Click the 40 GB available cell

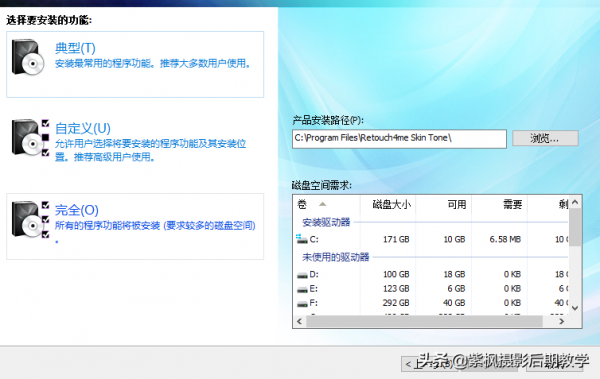point(454,303)
